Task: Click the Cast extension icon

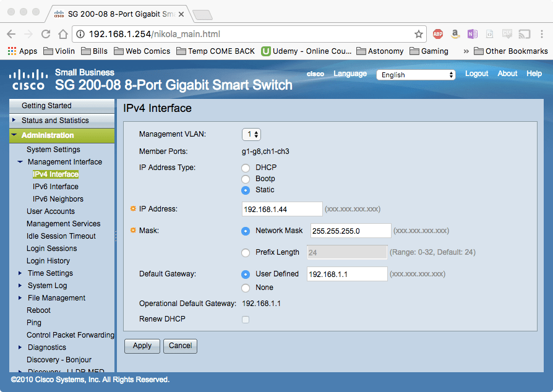Action: [525, 34]
